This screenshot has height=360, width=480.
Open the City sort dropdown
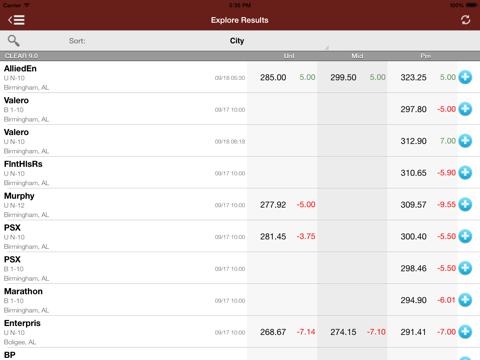[x=237, y=41]
